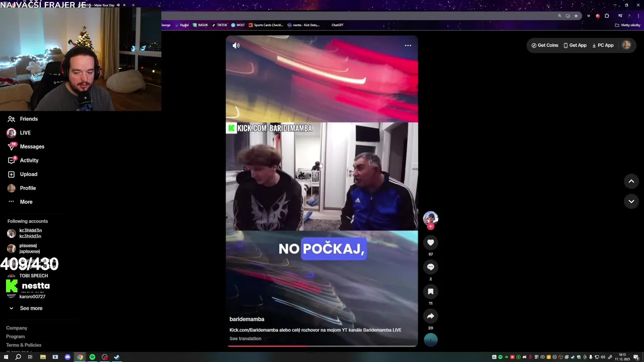Viewport: 644px width, 362px height.
Task: Open Chrome from taskbar
Action: click(x=80, y=357)
